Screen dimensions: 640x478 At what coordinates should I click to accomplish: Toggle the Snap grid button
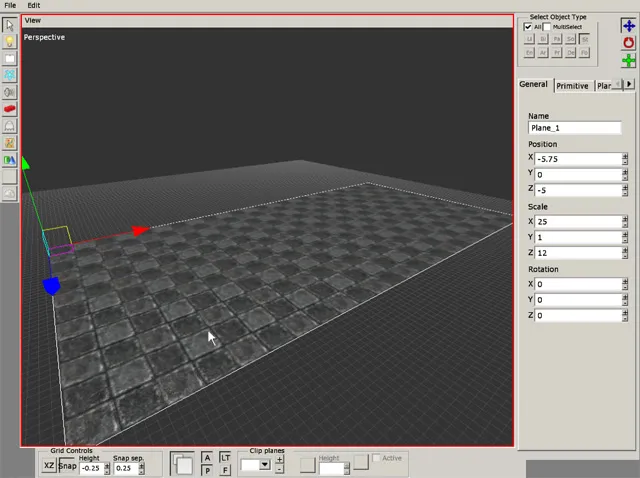(x=67, y=466)
